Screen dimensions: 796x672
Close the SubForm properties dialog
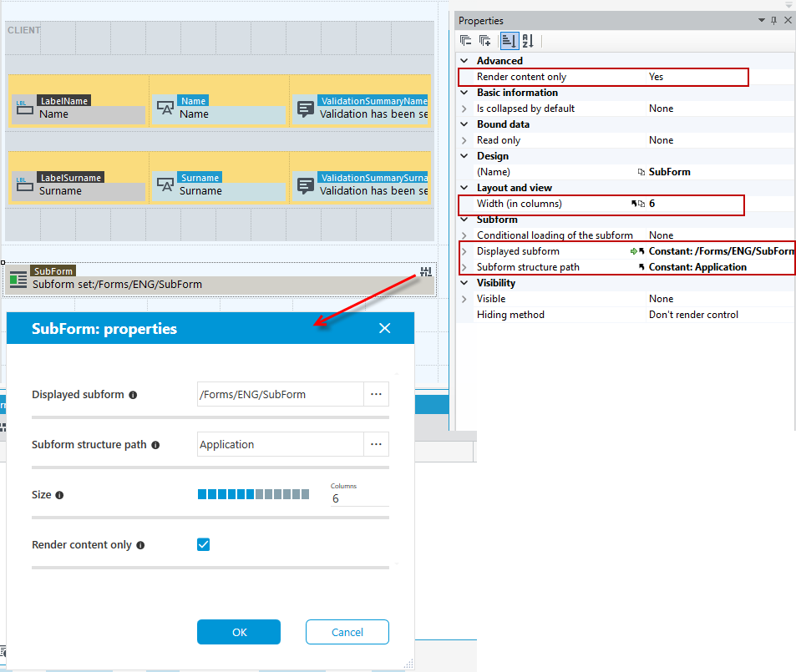tap(385, 328)
